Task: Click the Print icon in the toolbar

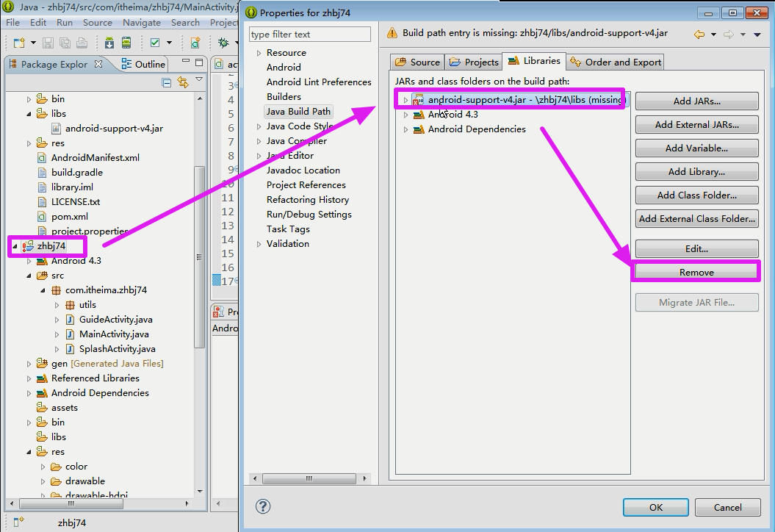Action: point(82,43)
